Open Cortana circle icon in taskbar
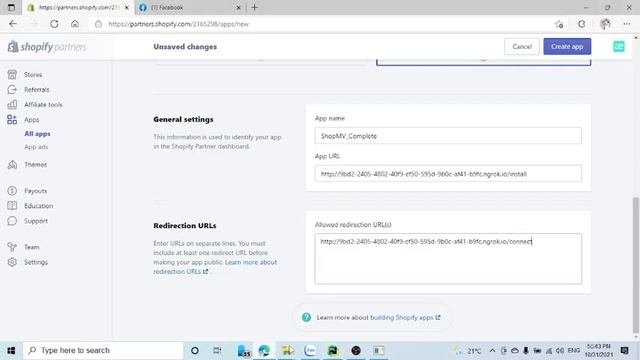 [195, 351]
